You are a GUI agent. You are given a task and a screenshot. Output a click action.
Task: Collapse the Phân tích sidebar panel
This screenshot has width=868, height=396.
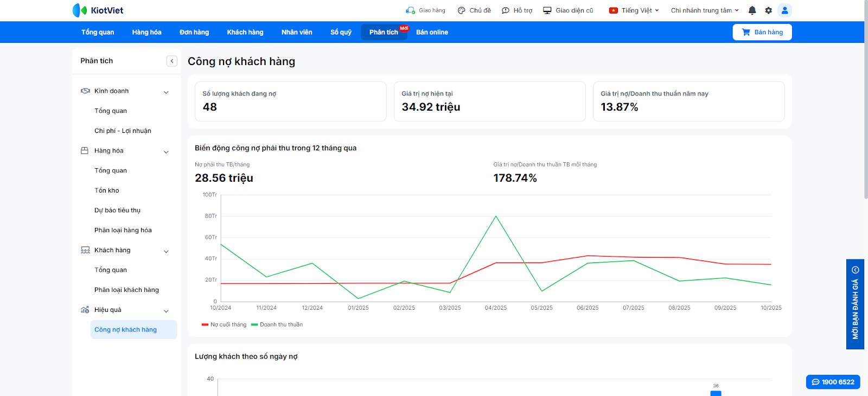tap(172, 61)
